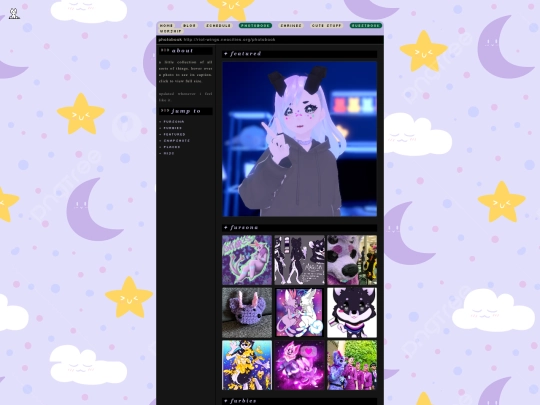Screen dimensions: 540x405
Task: Open the purple crochet plush thumbnail
Action: 247,313
